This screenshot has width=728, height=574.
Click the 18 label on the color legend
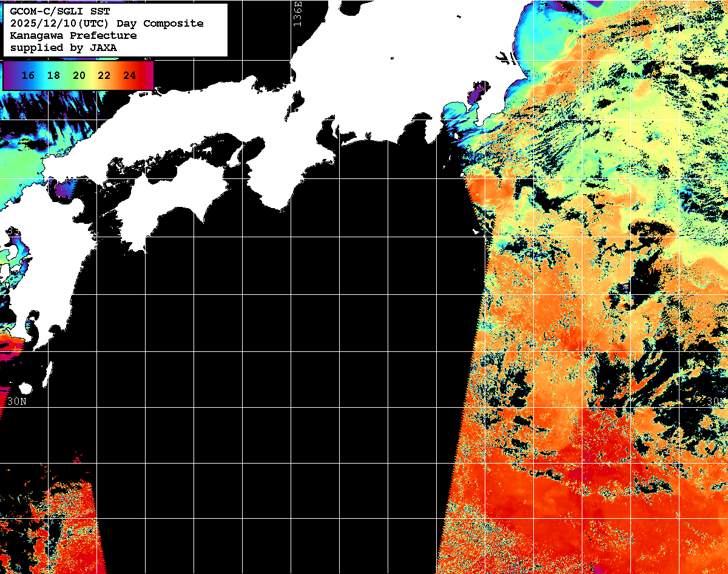(x=53, y=76)
